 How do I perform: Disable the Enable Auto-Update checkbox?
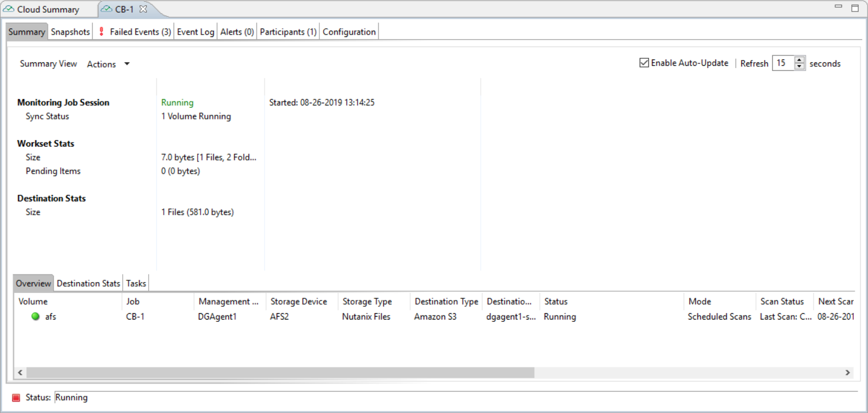tap(644, 63)
